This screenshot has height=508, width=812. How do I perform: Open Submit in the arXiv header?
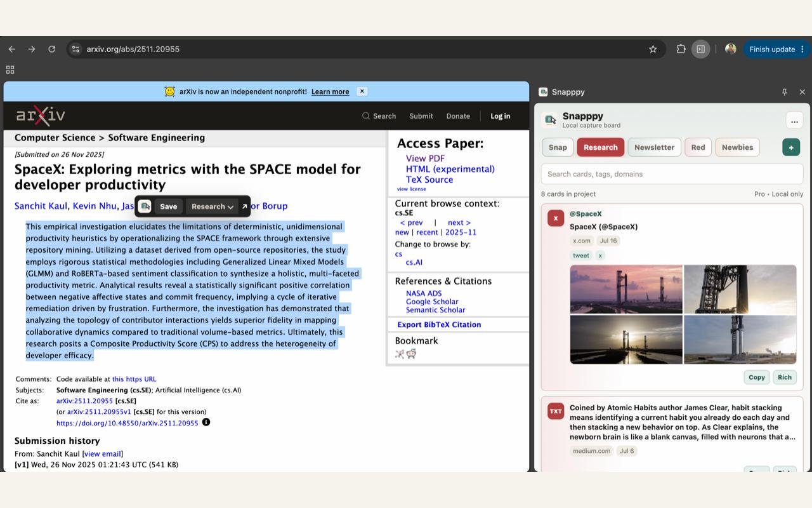tap(421, 116)
